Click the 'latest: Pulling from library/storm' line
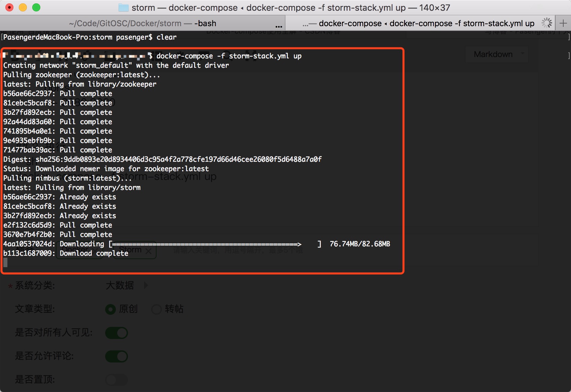The height and width of the screenshot is (392, 571). point(72,188)
